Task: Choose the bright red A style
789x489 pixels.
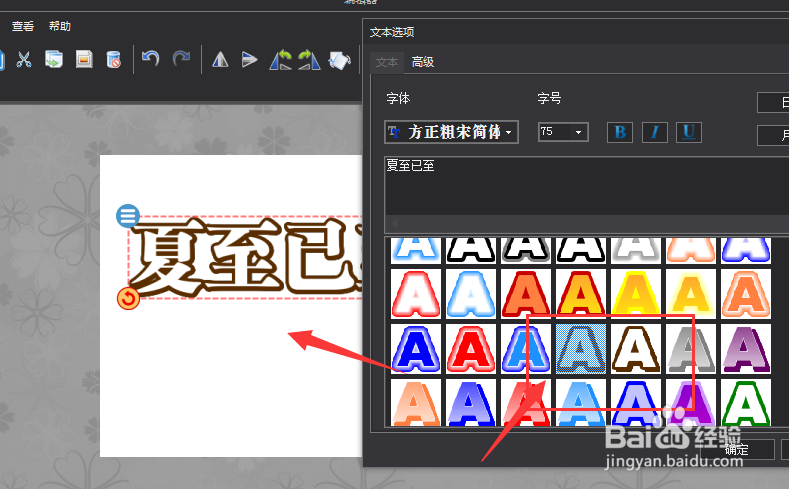Action: click(x=471, y=349)
